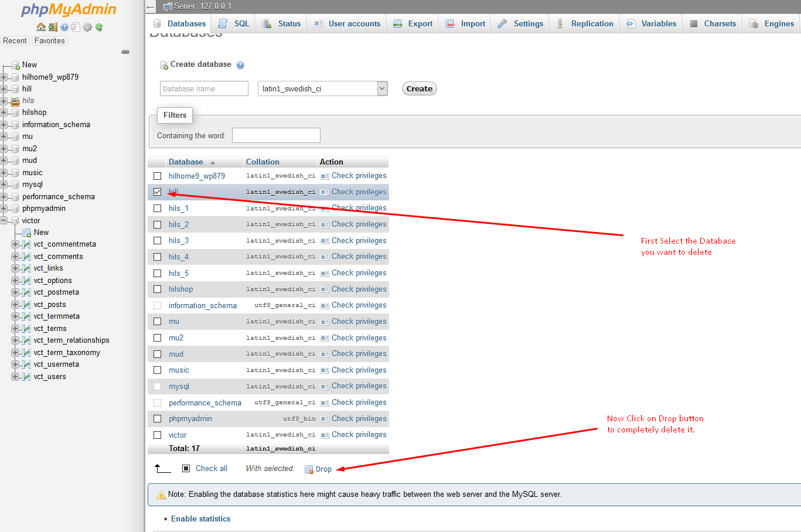Click the Drop link for selected databases
The width and height of the screenshot is (801, 532).
323,469
